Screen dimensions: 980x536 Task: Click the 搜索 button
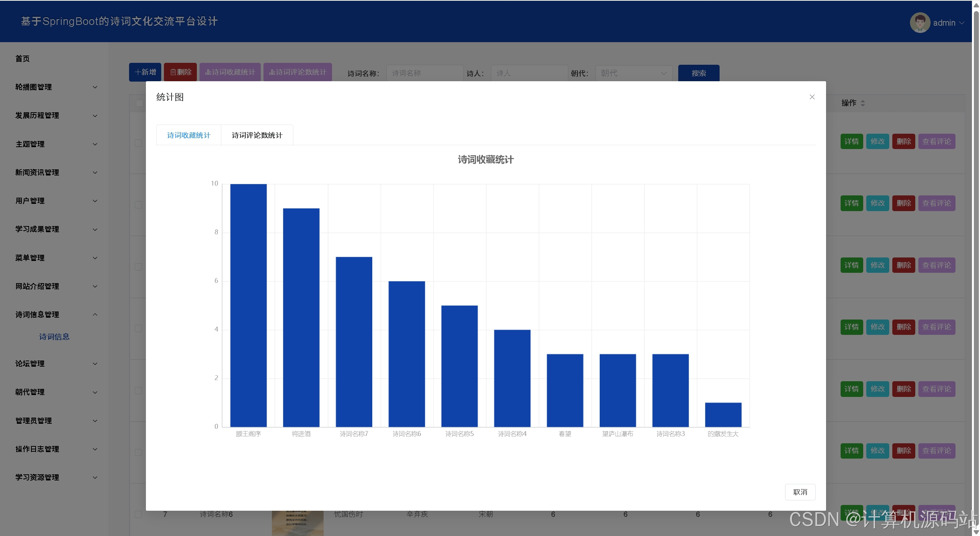coord(699,73)
